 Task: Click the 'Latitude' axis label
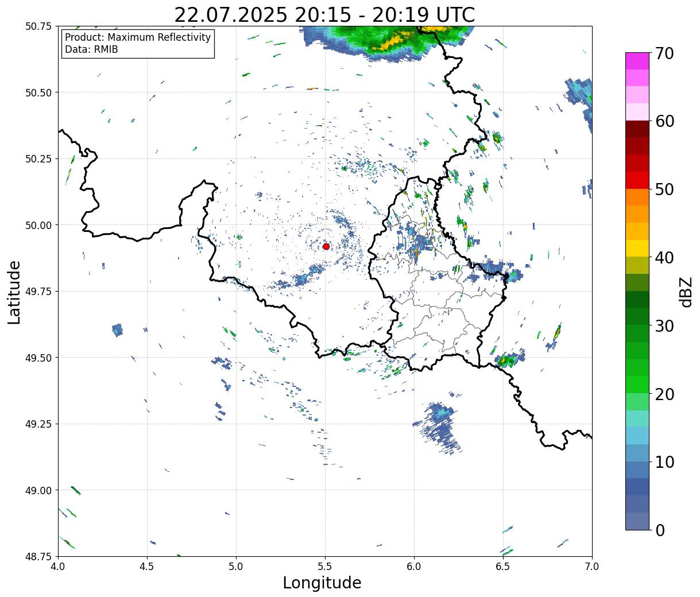click(14, 292)
